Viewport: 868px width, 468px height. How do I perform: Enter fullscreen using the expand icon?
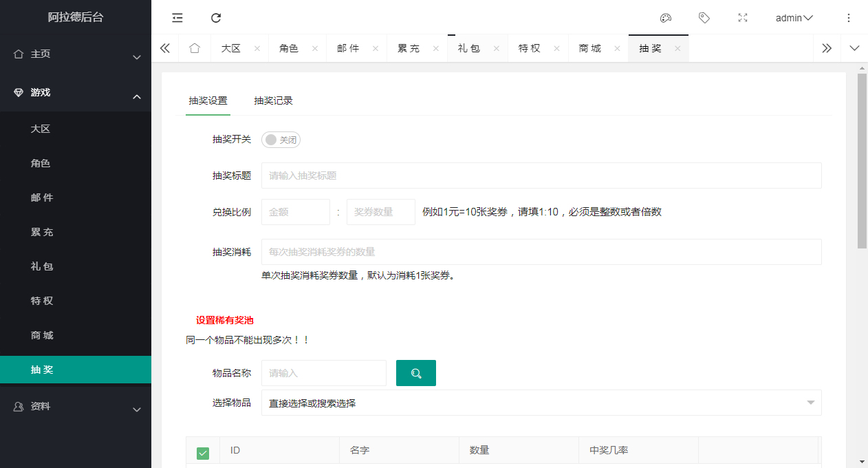tap(742, 18)
